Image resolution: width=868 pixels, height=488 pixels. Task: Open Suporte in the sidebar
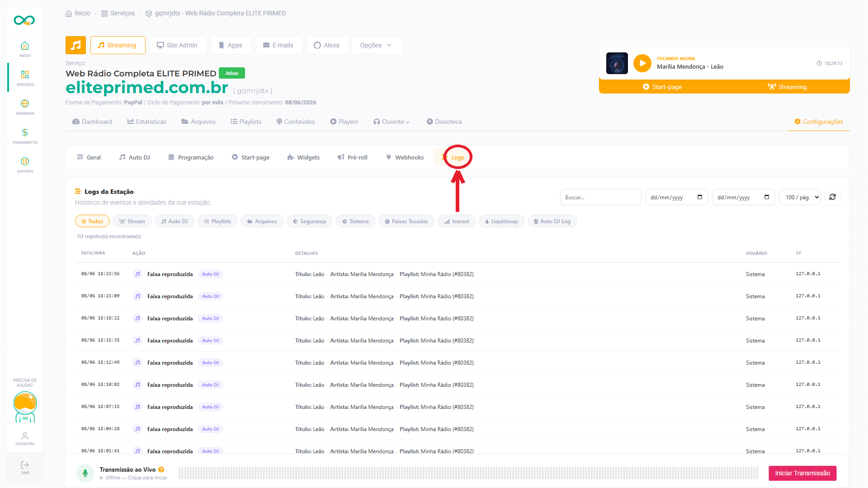click(x=25, y=164)
